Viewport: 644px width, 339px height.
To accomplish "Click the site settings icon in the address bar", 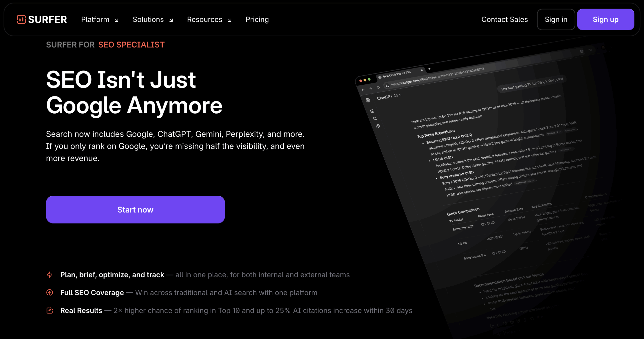I will 387,86.
